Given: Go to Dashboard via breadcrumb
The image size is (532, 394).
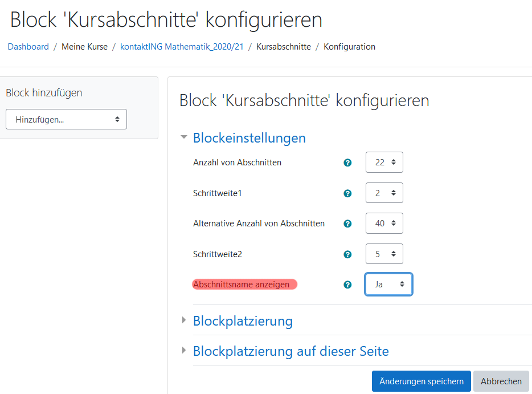Looking at the screenshot, I should point(28,47).
